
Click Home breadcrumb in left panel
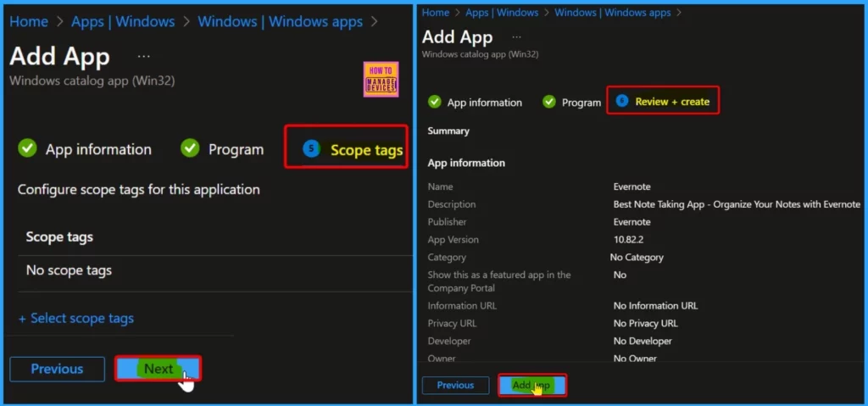pyautogui.click(x=29, y=21)
